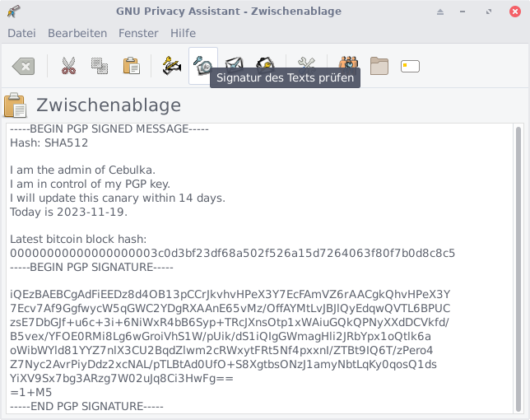
Task: Cut selected text with the scissors icon
Action: tap(68, 67)
